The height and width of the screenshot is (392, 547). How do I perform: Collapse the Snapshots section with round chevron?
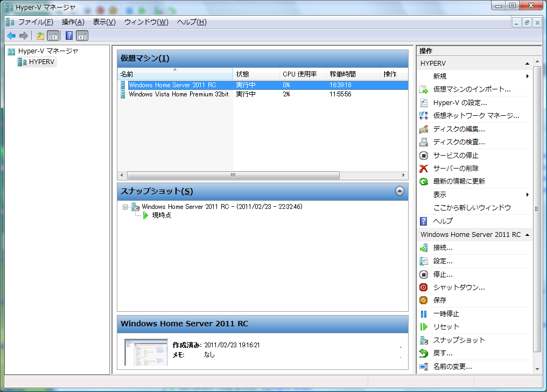pyautogui.click(x=399, y=191)
